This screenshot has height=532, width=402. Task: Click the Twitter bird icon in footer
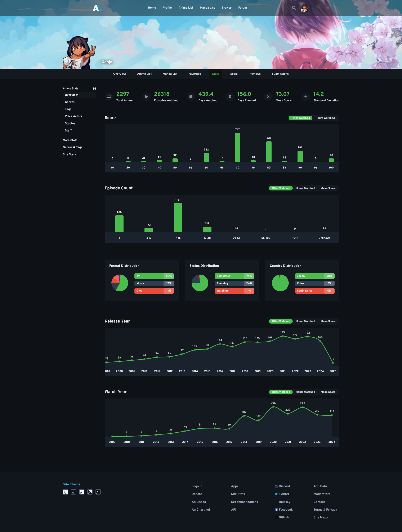point(276,494)
